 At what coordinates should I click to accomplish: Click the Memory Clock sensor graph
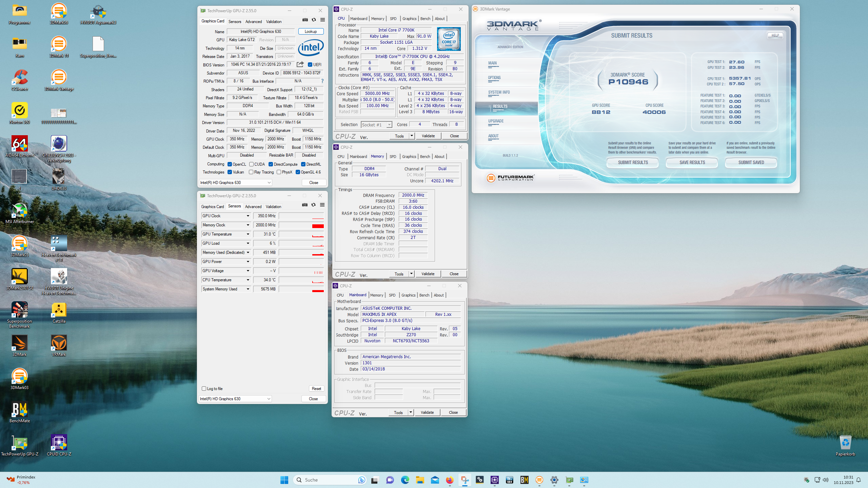[301, 225]
